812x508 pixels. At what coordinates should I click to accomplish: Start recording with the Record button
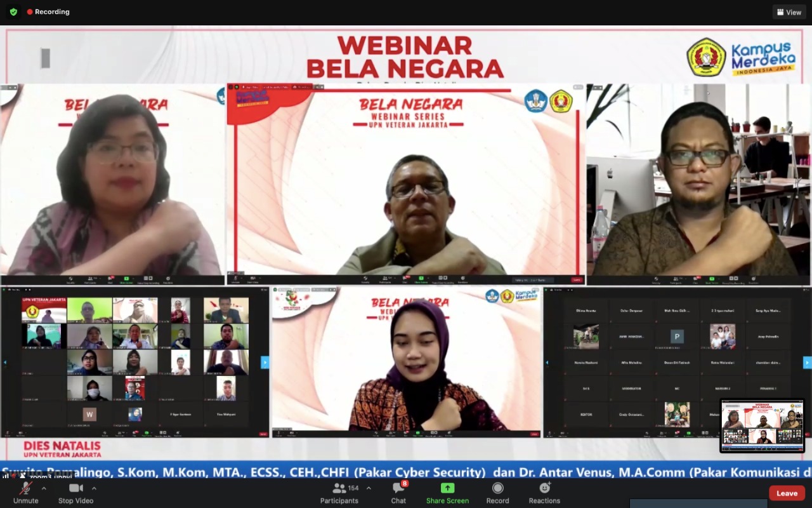tap(497, 492)
